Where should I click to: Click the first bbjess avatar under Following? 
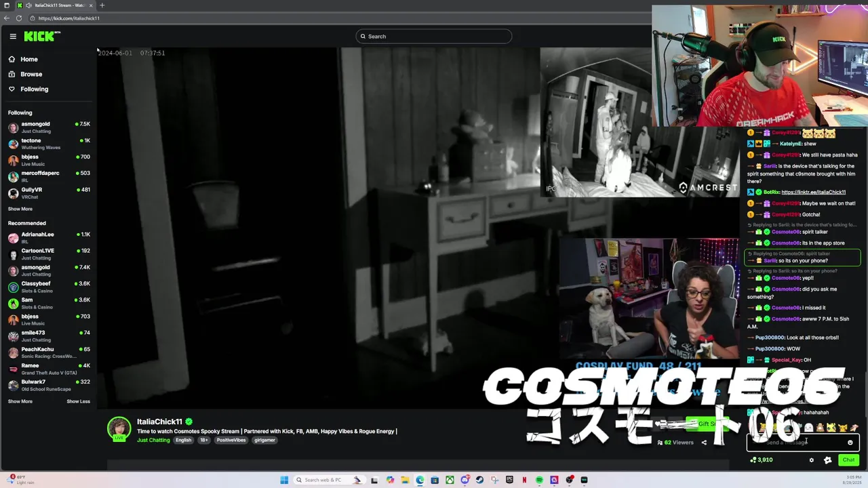click(x=14, y=160)
